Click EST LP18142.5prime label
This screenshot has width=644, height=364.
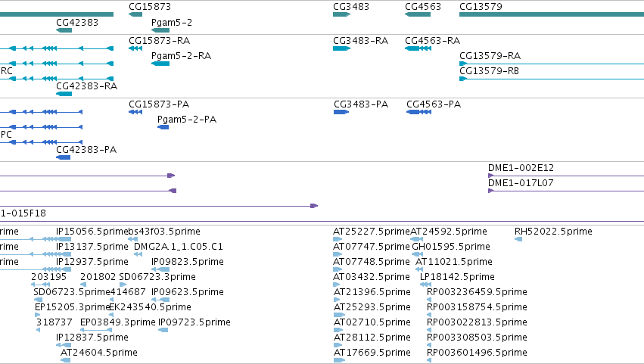(458, 277)
